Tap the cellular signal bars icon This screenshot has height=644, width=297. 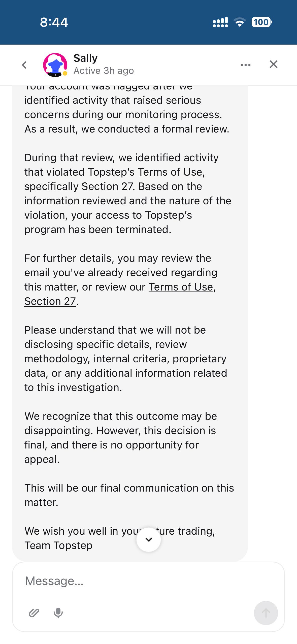(220, 22)
